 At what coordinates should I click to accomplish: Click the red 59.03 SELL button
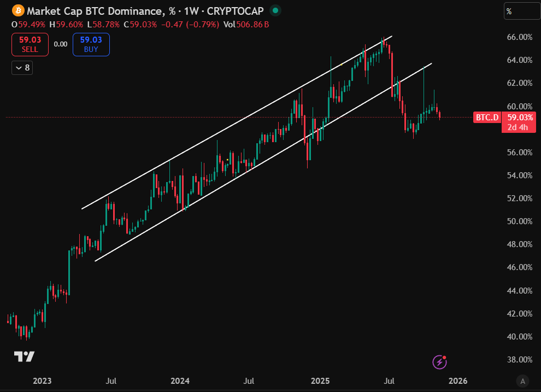[30, 44]
